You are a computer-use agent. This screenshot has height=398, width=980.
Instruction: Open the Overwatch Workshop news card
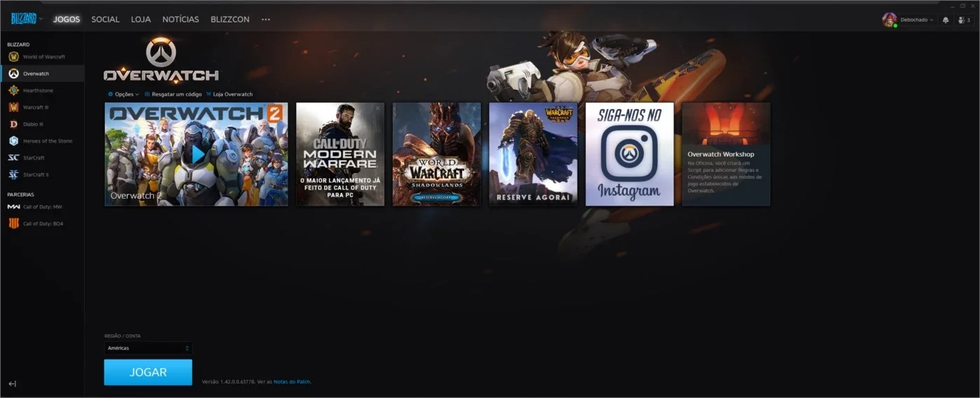tap(727, 154)
